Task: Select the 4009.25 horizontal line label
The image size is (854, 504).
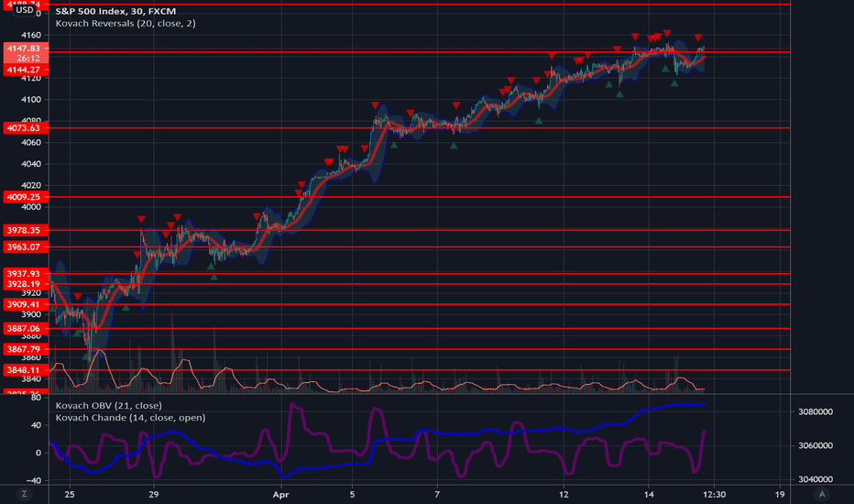Action: click(x=26, y=197)
